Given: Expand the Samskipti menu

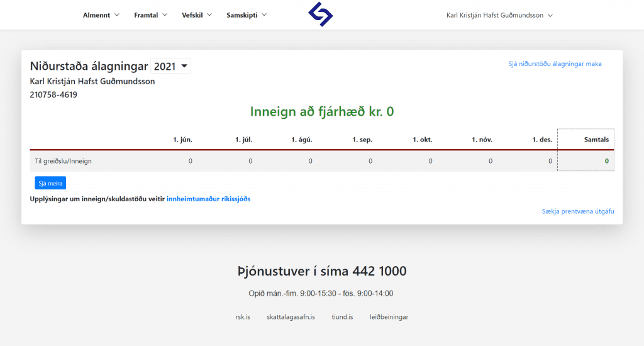Looking at the screenshot, I should tap(247, 15).
